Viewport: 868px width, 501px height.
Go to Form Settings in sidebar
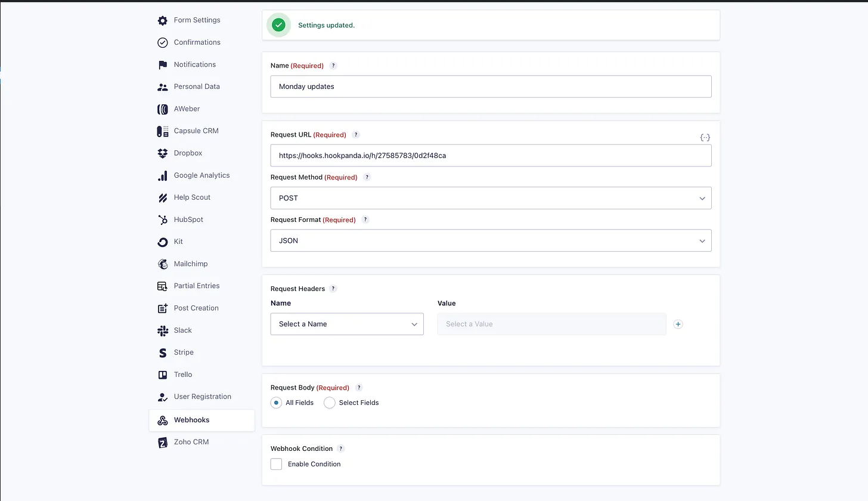(x=197, y=20)
